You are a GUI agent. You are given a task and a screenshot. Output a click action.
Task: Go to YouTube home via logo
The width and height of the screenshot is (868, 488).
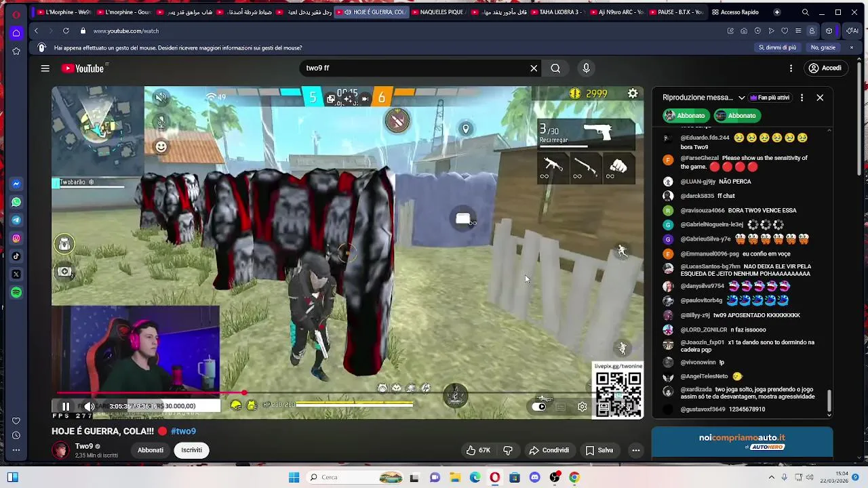point(83,68)
